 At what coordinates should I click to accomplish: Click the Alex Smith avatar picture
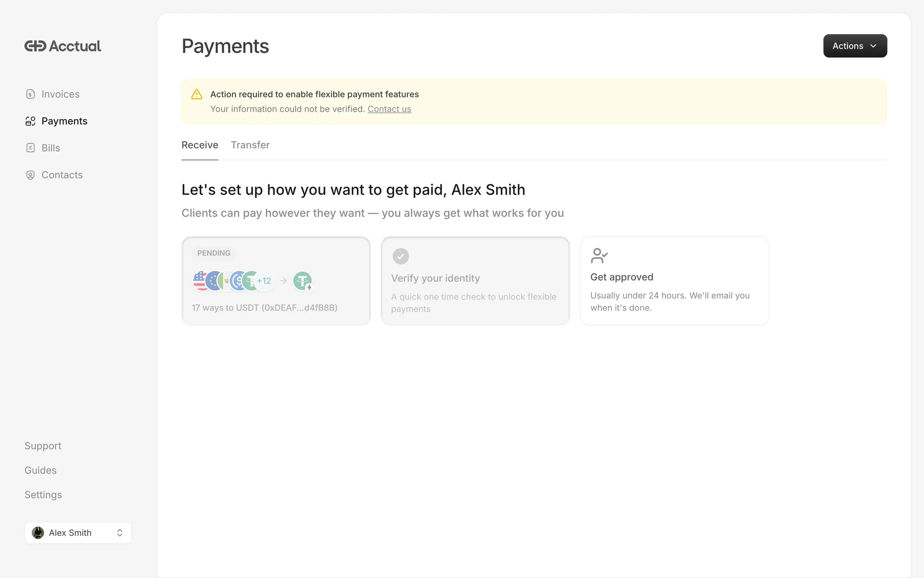[x=38, y=533]
